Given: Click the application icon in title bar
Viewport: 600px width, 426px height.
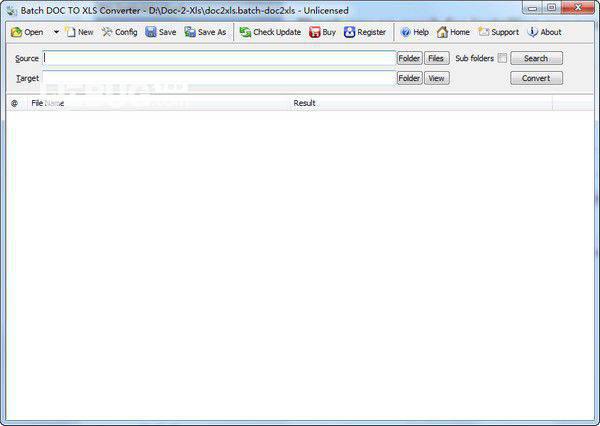Looking at the screenshot, I should coord(11,11).
